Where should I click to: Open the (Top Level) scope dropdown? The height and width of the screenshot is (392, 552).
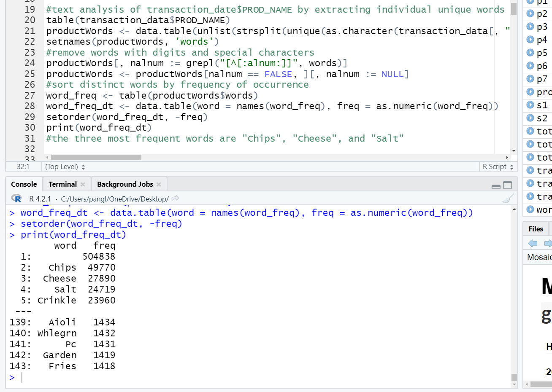65,166
